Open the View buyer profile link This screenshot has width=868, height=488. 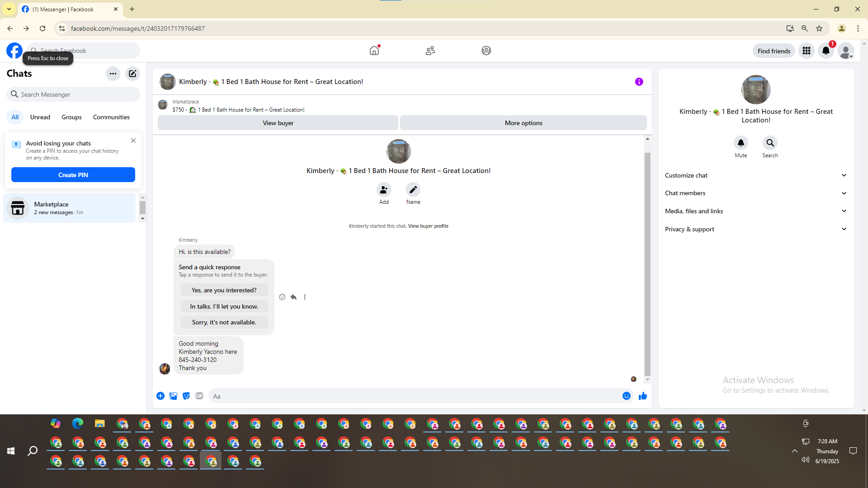click(428, 226)
